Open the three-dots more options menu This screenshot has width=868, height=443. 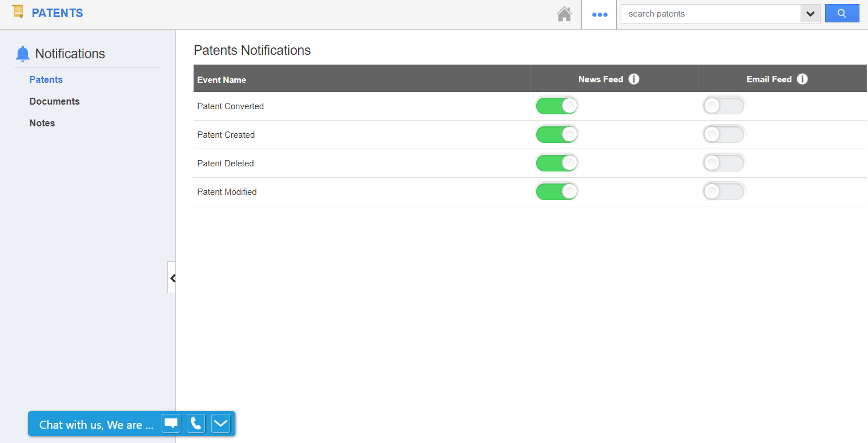600,15
